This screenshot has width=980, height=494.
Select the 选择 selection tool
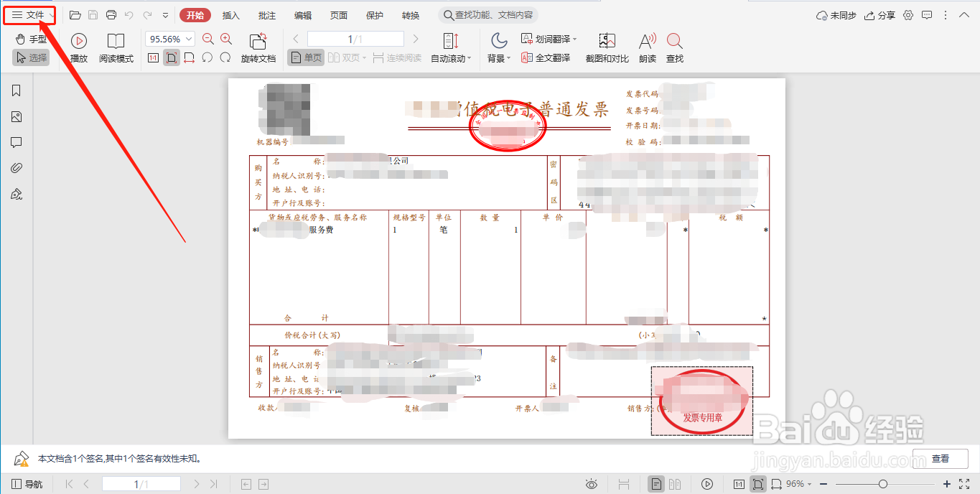click(31, 57)
